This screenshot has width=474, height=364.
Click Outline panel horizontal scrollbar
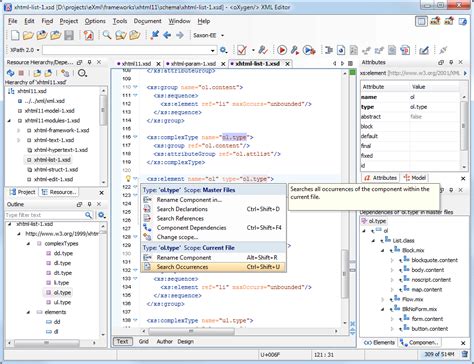47,343
